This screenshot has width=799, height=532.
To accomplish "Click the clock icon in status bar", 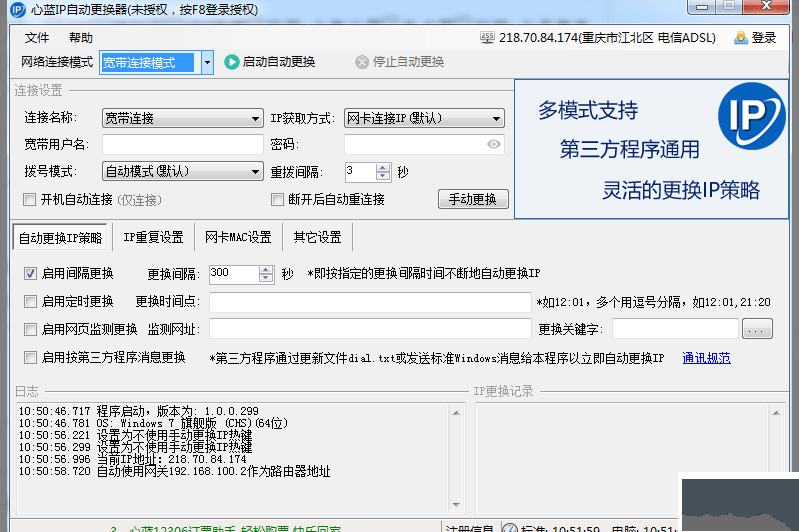I will click(510, 528).
